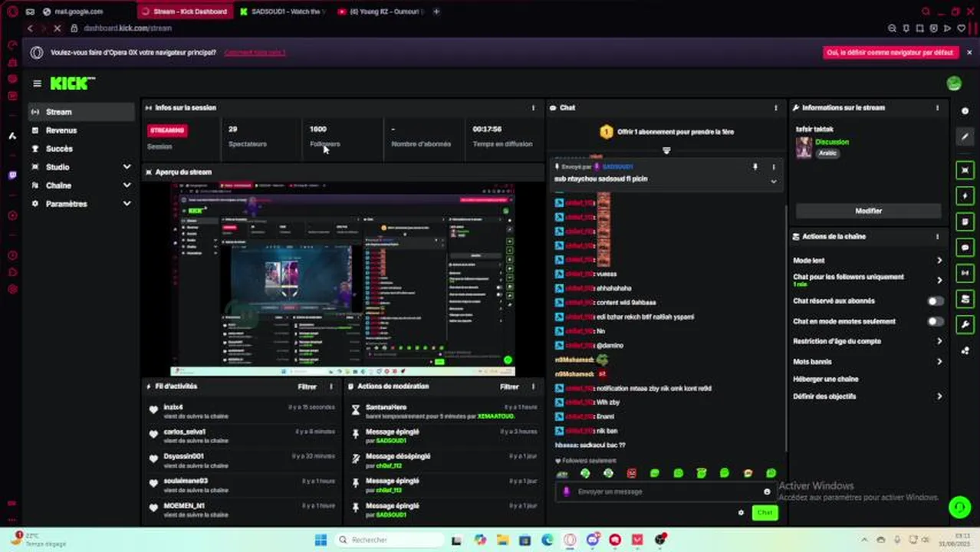Image resolution: width=980 pixels, height=552 pixels.
Task: Click the green Chat send button
Action: click(765, 512)
